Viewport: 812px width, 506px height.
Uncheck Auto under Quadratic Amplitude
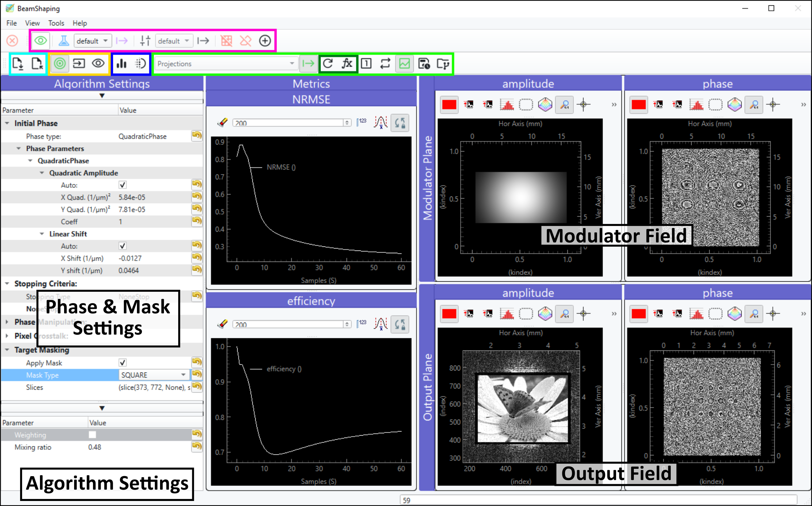(122, 185)
